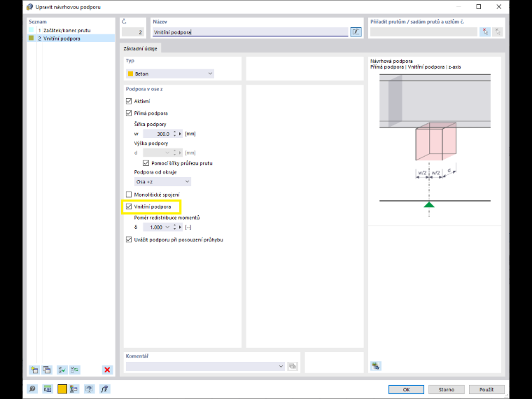Open the search magnifier icon at bottom
532x399 pixels.
pos(33,389)
